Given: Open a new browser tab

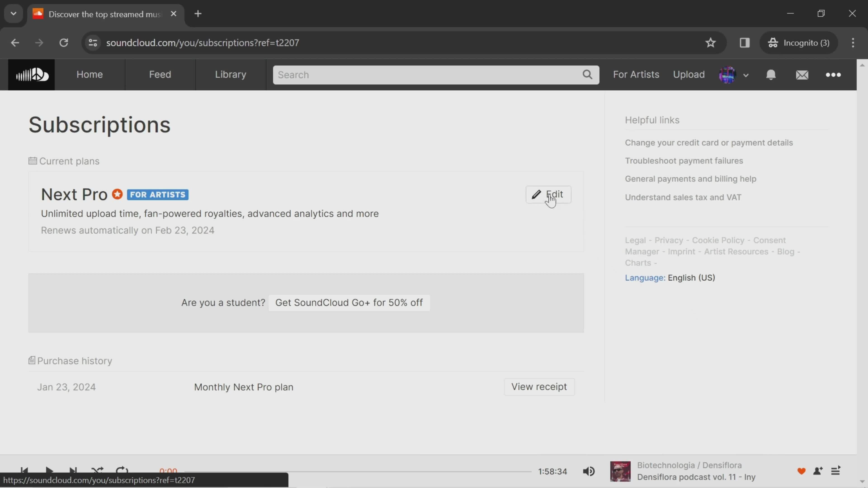Looking at the screenshot, I should (198, 14).
